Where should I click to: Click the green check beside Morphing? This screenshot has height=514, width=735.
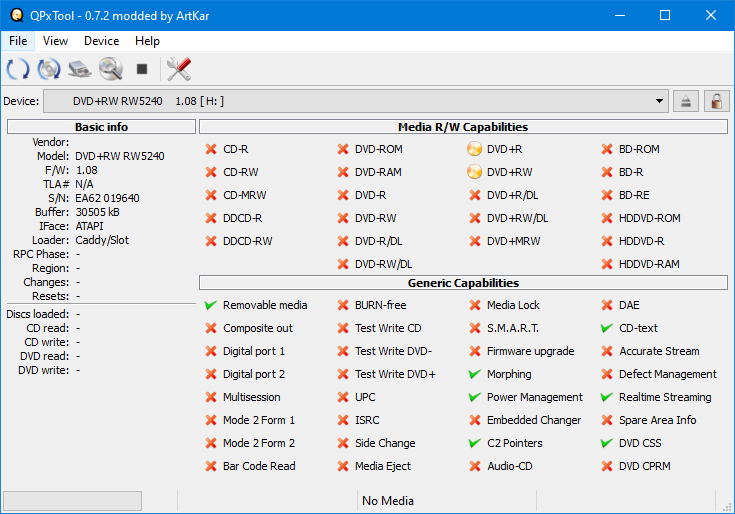pos(475,374)
